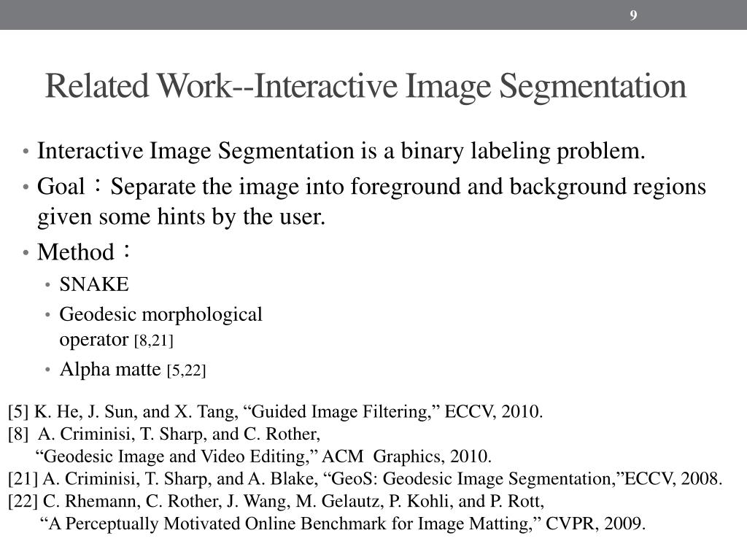Select the 'SNAKE' sub-bullet
Screen dimensions: 747x560
(94, 285)
